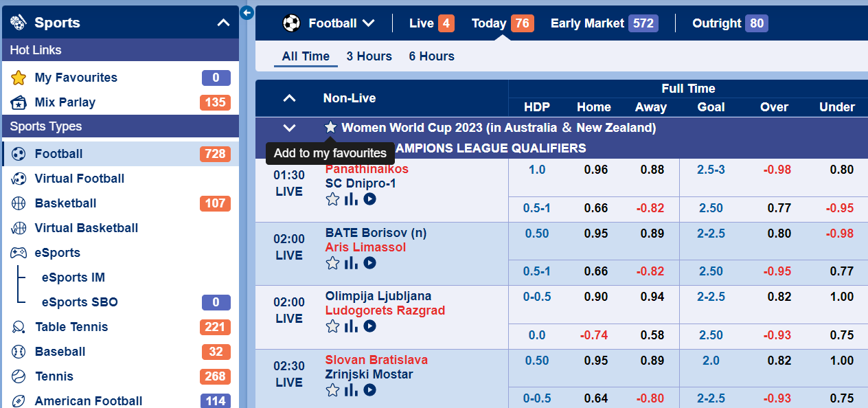Open the Basketball sports category

(65, 203)
